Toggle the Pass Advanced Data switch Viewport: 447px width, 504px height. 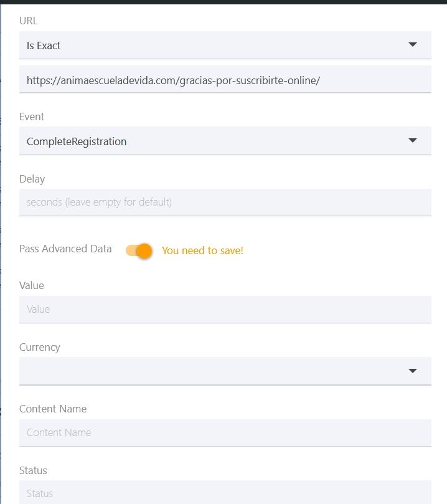click(x=139, y=250)
